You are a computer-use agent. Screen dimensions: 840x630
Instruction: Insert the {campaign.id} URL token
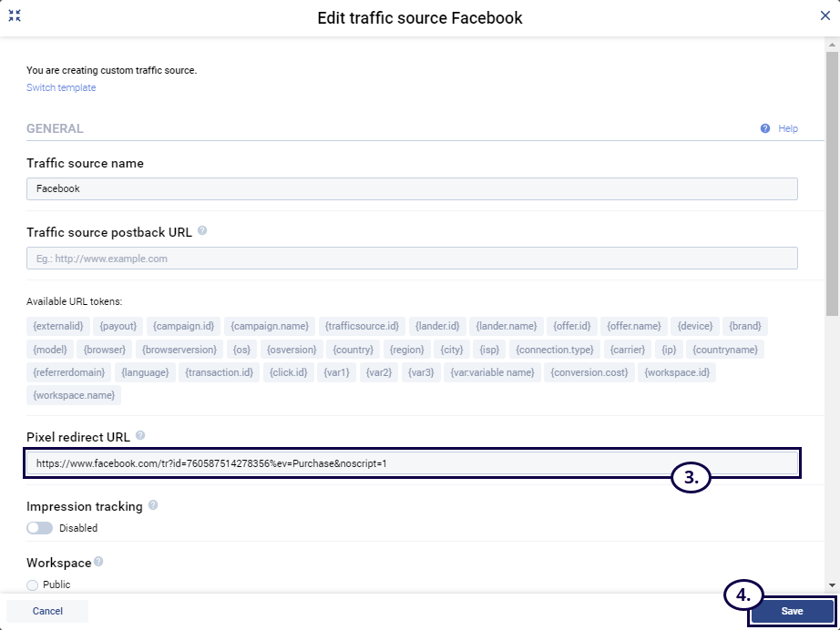(x=183, y=326)
